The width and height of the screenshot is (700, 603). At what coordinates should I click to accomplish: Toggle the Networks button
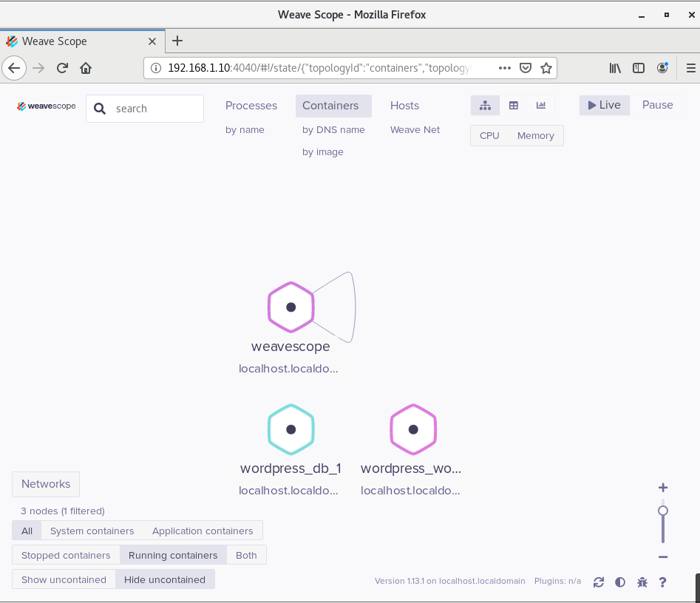tap(46, 484)
